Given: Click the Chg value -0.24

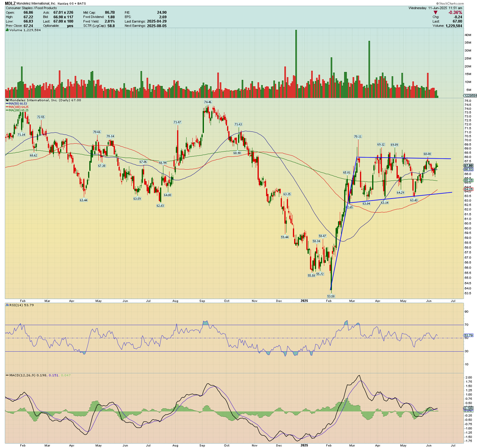Looking at the screenshot, I should 458,17.
